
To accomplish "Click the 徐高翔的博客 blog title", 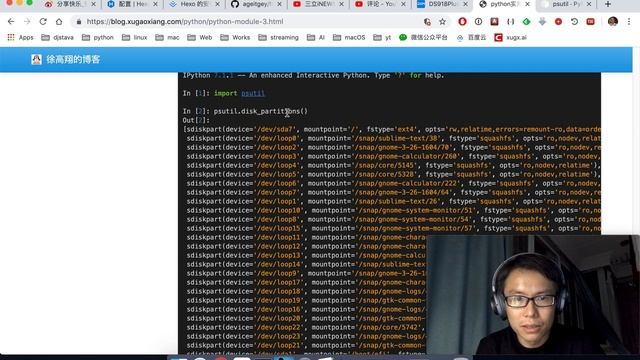I will tap(73, 60).
